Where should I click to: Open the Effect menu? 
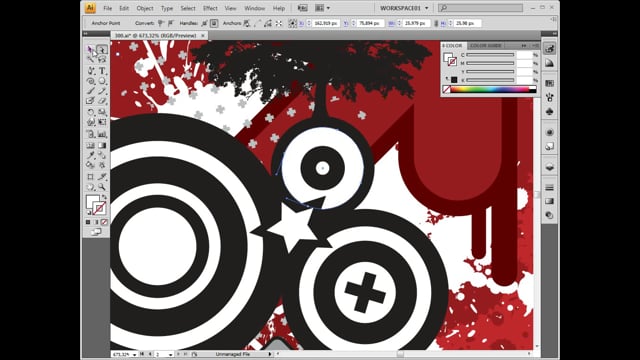click(210, 8)
